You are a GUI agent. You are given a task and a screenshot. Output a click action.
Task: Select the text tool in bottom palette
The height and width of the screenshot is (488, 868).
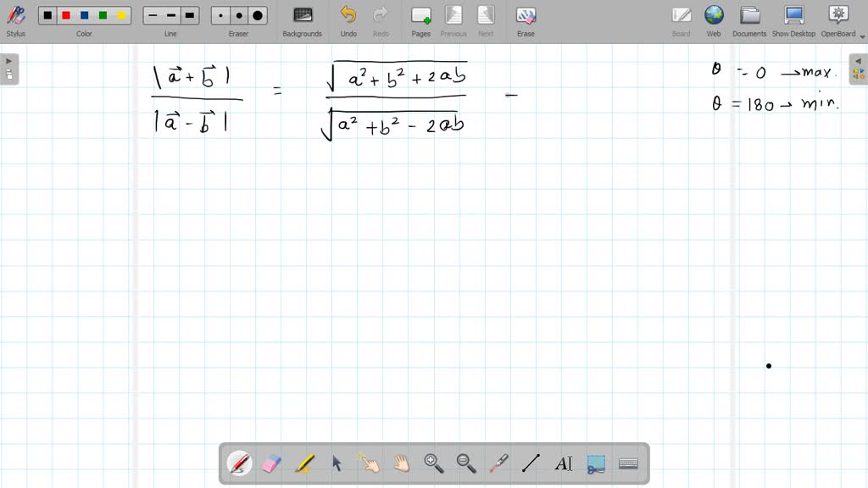pos(564,463)
